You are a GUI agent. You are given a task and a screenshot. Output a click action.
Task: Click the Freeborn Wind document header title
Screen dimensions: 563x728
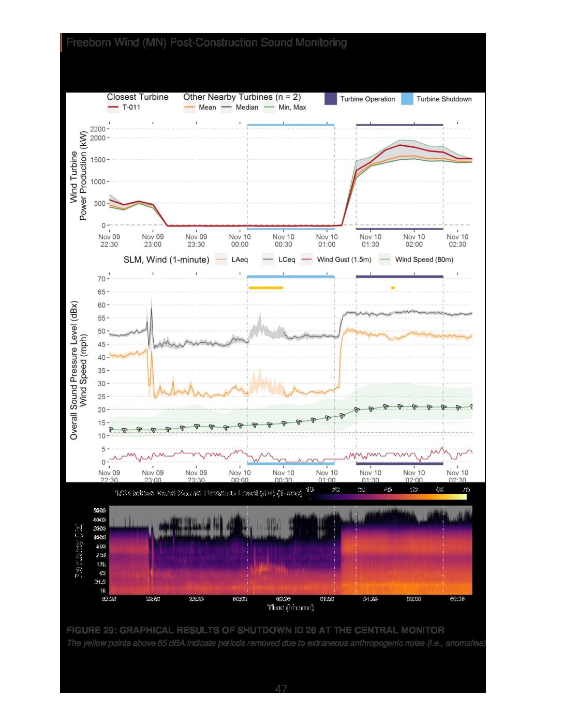pyautogui.click(x=206, y=42)
